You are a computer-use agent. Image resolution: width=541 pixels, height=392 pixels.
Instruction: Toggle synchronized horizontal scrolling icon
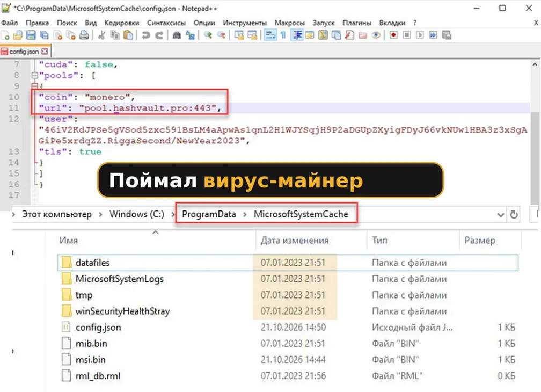252,35
